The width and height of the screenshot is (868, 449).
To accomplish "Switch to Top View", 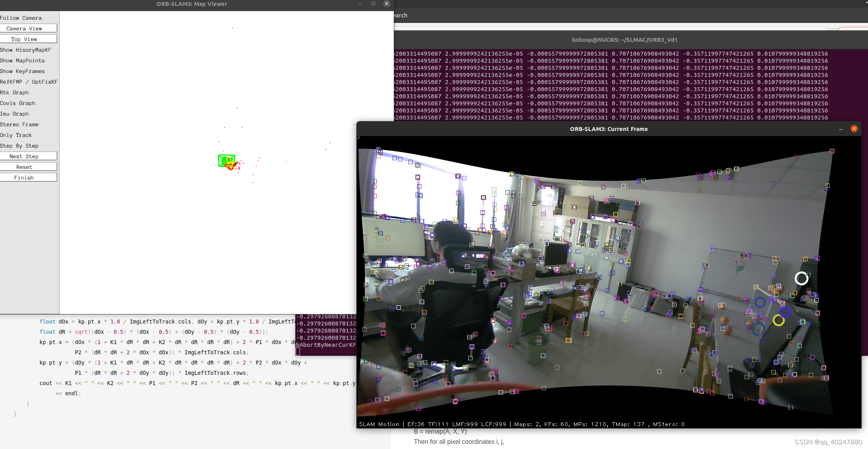I will pyautogui.click(x=29, y=39).
